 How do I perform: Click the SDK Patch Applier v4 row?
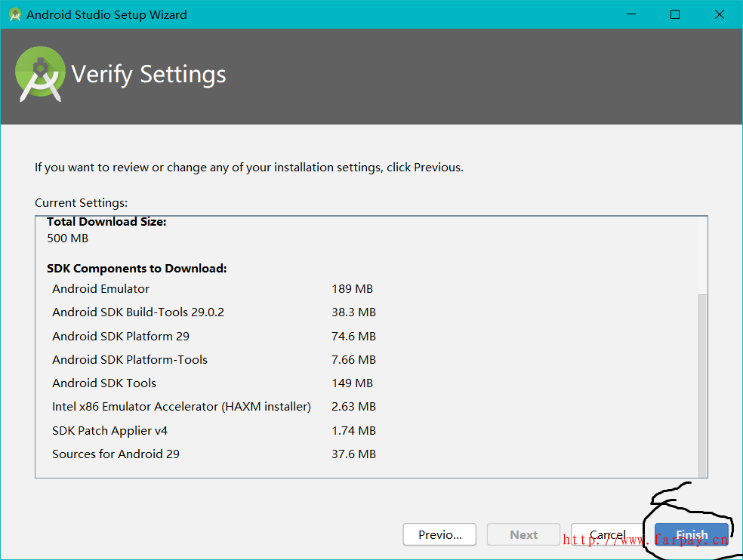coord(109,430)
